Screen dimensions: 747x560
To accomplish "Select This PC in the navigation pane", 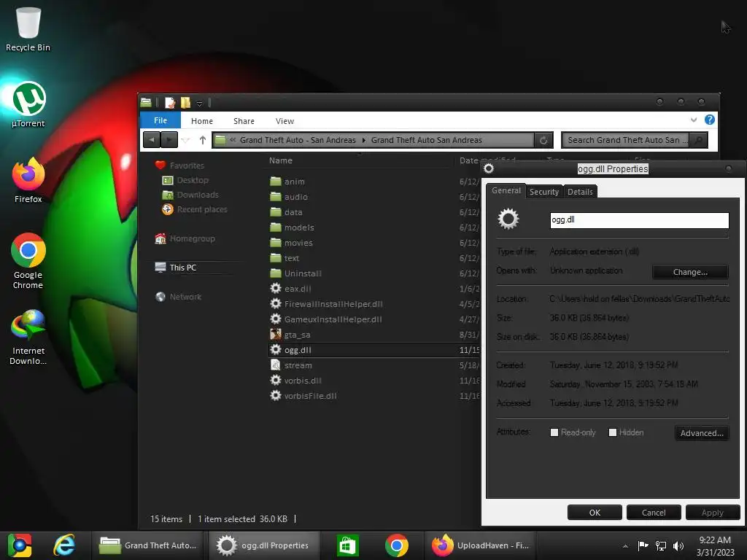I will (182, 268).
